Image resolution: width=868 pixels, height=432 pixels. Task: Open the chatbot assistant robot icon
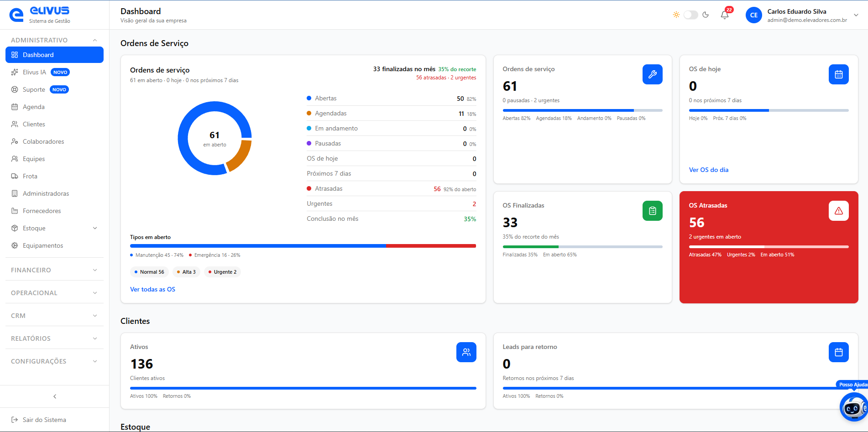[853, 407]
